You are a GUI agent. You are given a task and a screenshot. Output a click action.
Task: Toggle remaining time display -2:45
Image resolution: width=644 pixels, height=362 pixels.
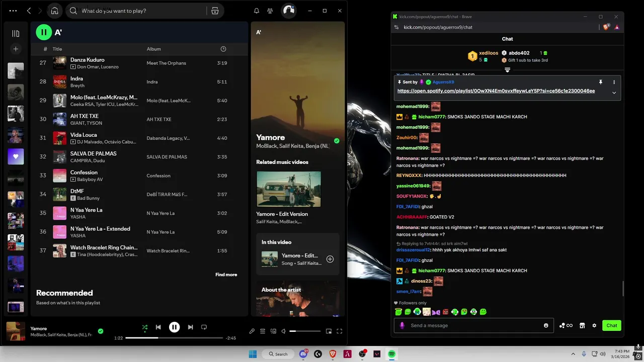pyautogui.click(x=231, y=338)
